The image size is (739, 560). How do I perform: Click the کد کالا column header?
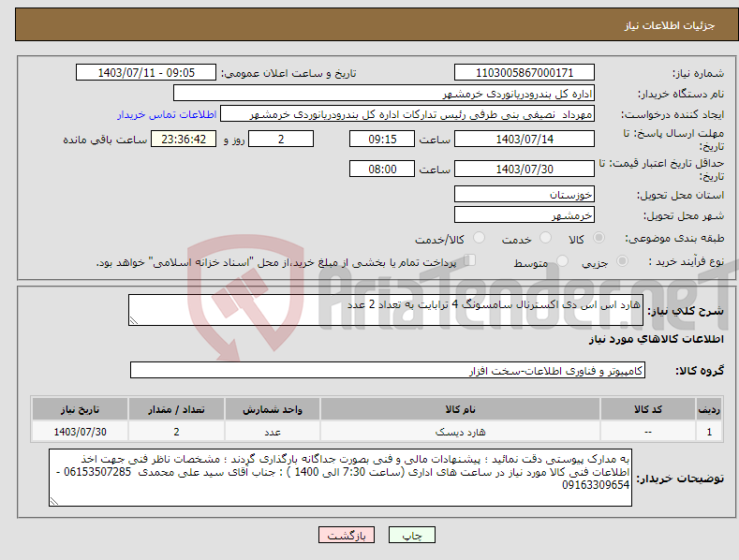[648, 409]
